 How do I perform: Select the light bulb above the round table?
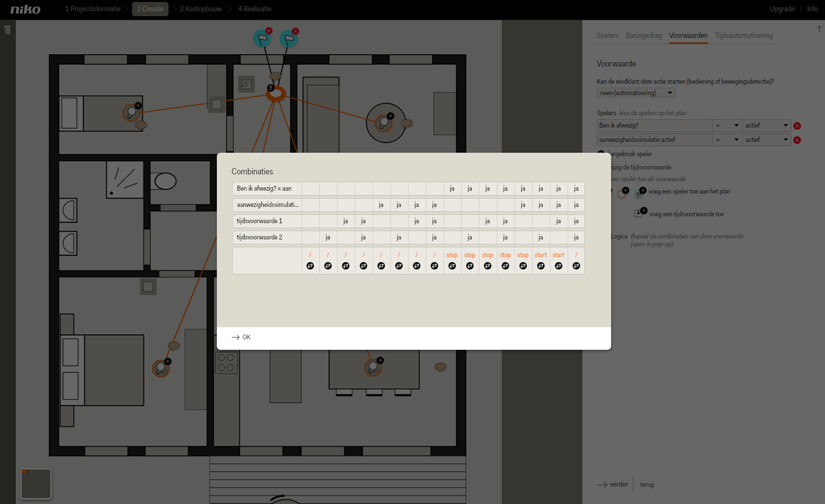tap(384, 123)
